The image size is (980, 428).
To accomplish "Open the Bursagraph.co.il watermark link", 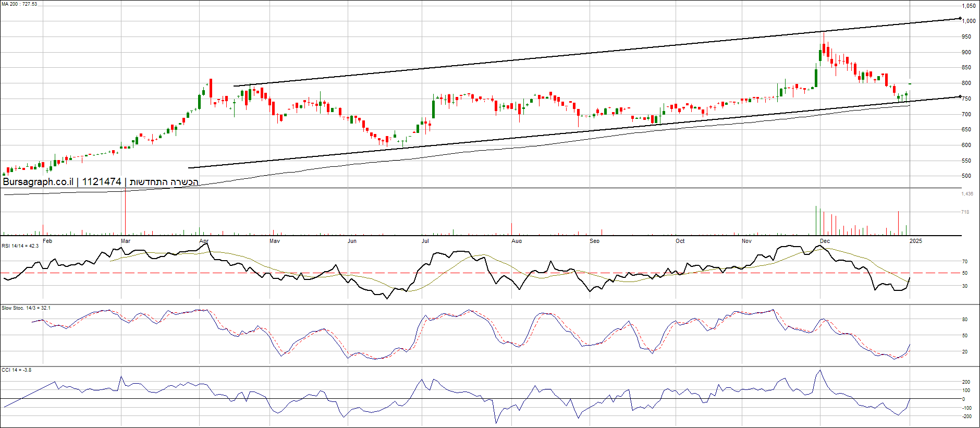I will coord(38,182).
